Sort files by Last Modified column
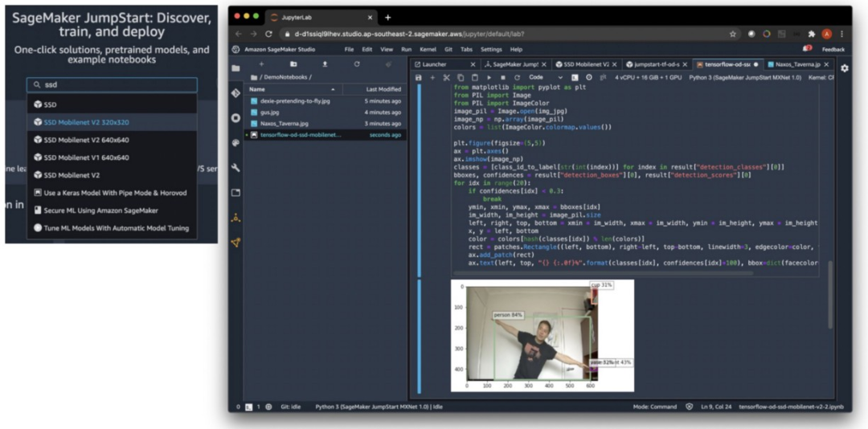868x429 pixels. (x=375, y=89)
